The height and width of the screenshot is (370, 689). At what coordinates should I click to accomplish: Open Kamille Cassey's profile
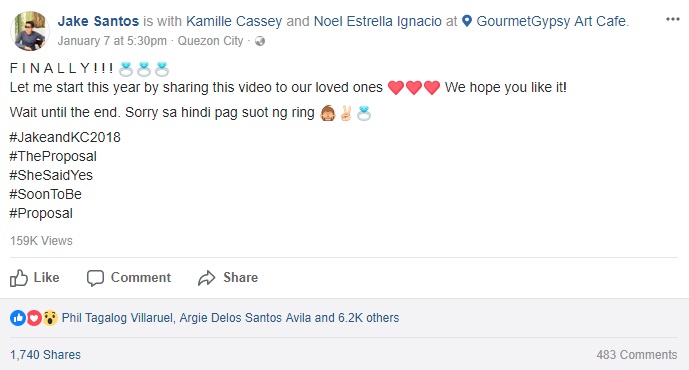tap(234, 21)
